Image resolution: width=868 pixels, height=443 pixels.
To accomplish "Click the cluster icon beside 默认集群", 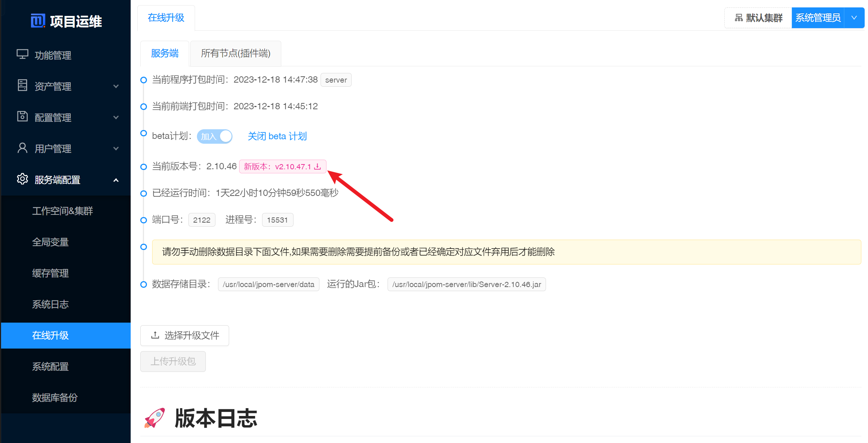I will 738,18.
